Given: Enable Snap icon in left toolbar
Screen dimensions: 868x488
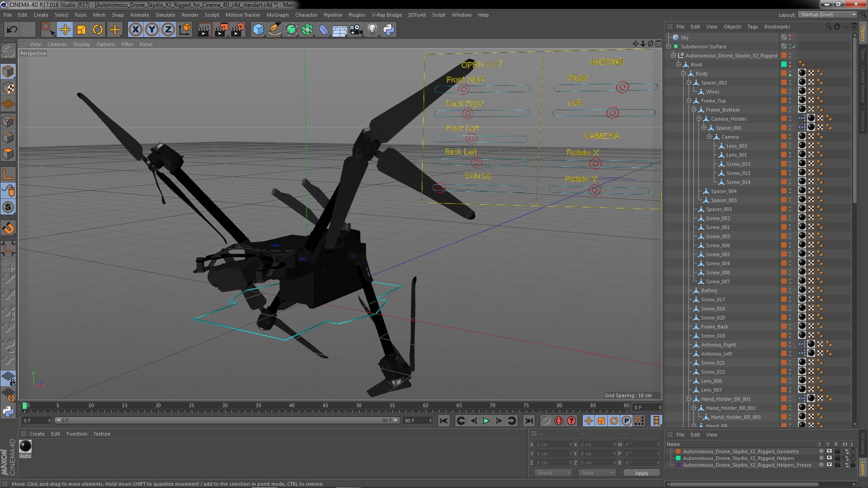Looking at the screenshot, I should tap(8, 207).
